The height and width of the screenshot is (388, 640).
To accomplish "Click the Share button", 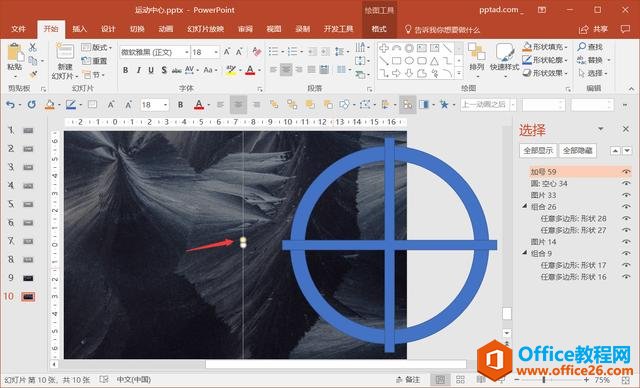I will coord(593,29).
